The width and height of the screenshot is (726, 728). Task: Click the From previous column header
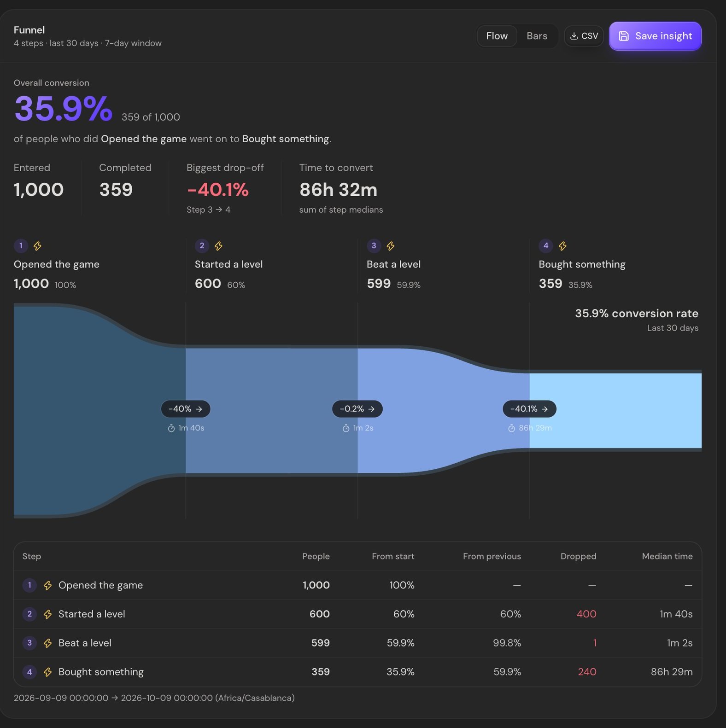492,556
